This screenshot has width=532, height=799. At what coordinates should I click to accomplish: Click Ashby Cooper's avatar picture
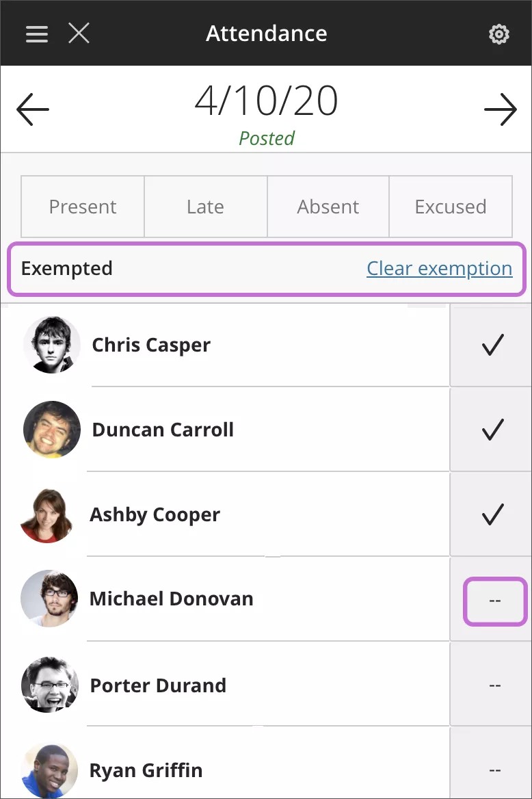coord(49,514)
